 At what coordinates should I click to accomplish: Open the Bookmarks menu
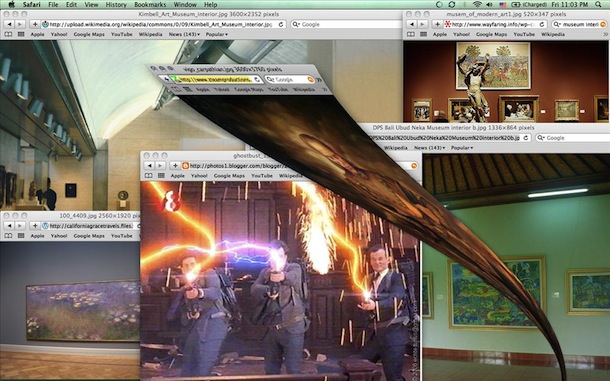click(150, 5)
